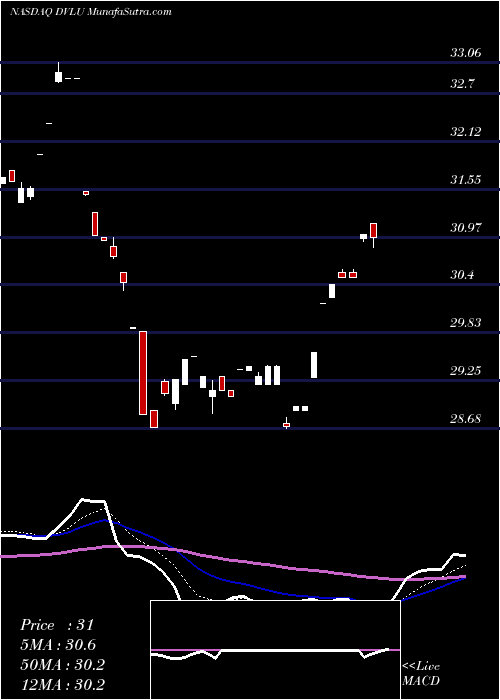Select the 30.4 price level label
This screenshot has height=700, width=500.
tap(462, 275)
